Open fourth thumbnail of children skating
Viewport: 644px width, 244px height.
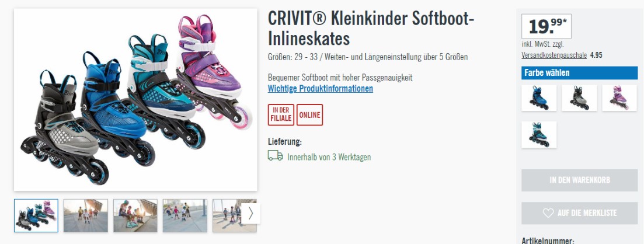click(x=185, y=215)
